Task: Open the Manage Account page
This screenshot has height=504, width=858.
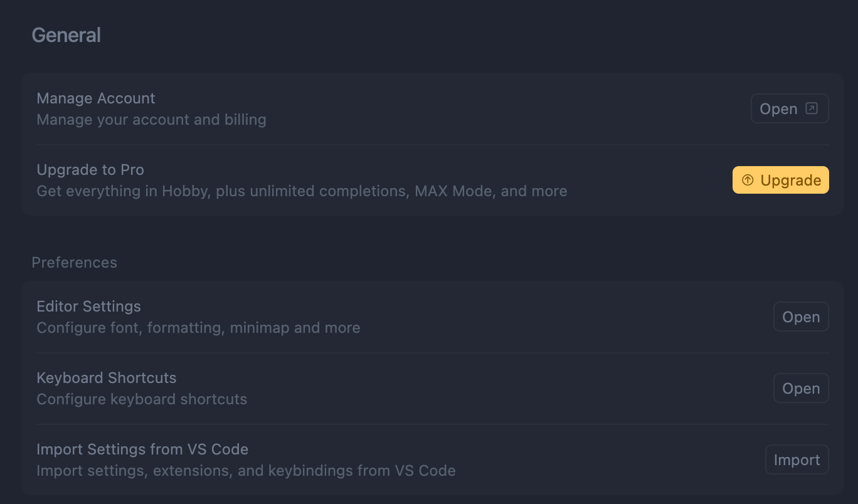Action: pos(790,108)
